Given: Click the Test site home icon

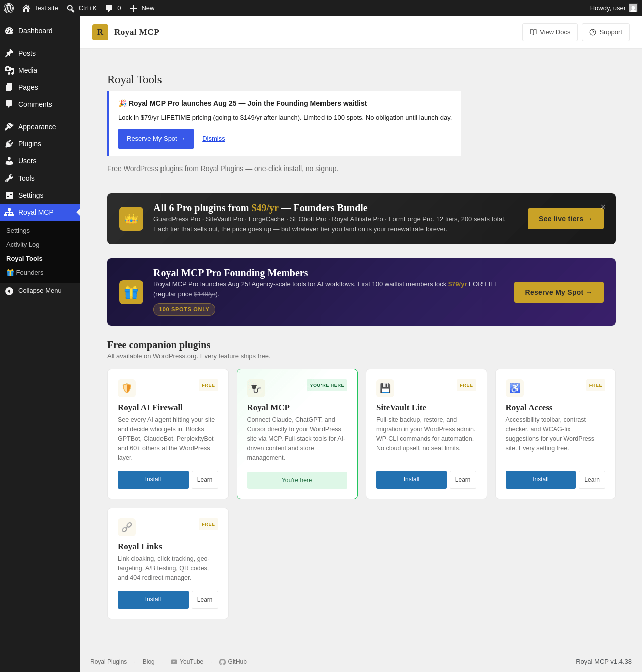Looking at the screenshot, I should (x=26, y=8).
